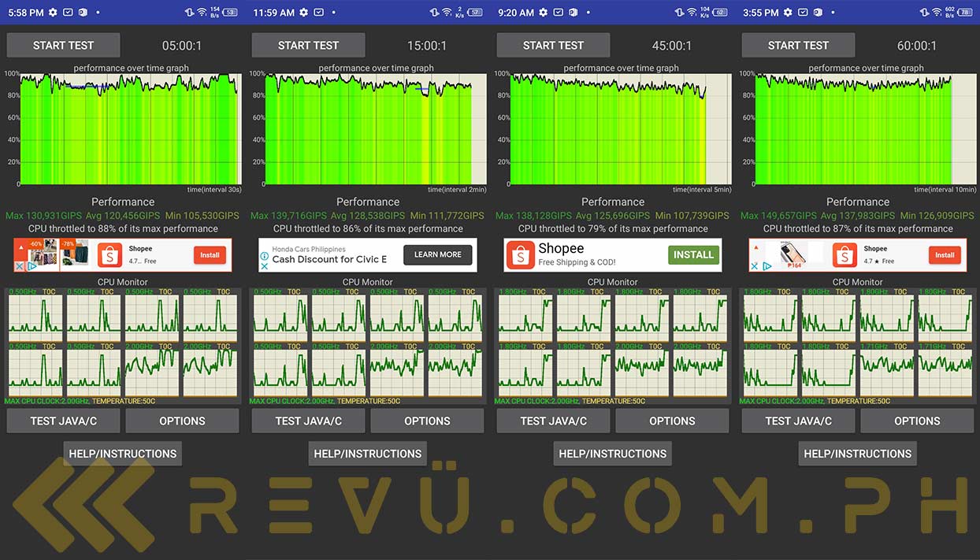980x560 pixels.
Task: Tap the 45:00:1 timer text
Action: click(672, 46)
